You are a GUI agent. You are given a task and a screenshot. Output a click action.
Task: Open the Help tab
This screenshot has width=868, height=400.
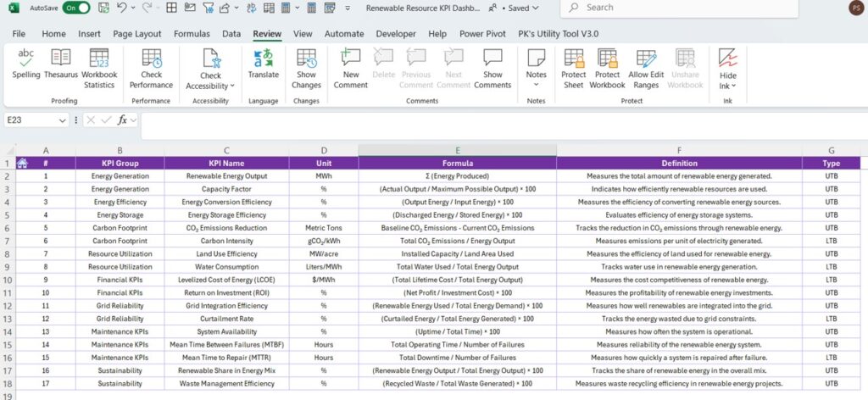coord(437,34)
